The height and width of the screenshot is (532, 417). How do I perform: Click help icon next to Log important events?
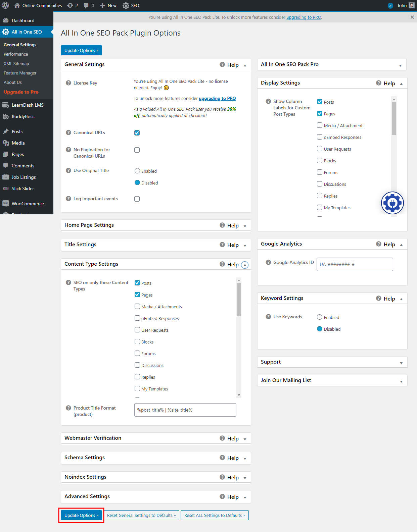[x=68, y=199]
